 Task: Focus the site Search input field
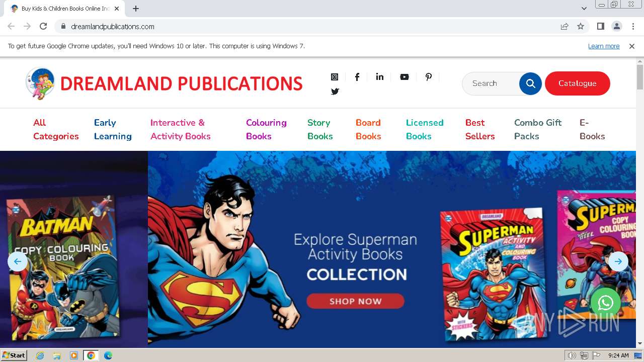pyautogui.click(x=492, y=83)
